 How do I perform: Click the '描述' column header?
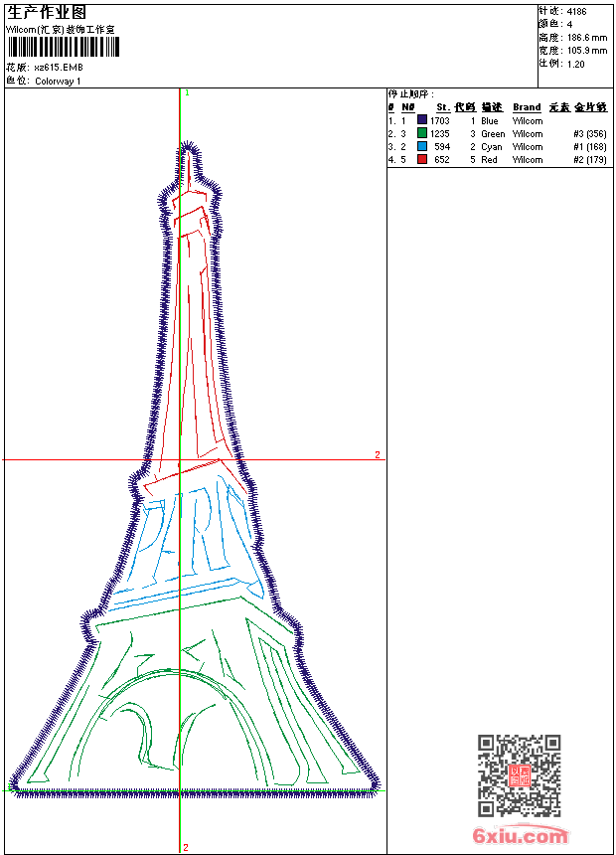(492, 107)
